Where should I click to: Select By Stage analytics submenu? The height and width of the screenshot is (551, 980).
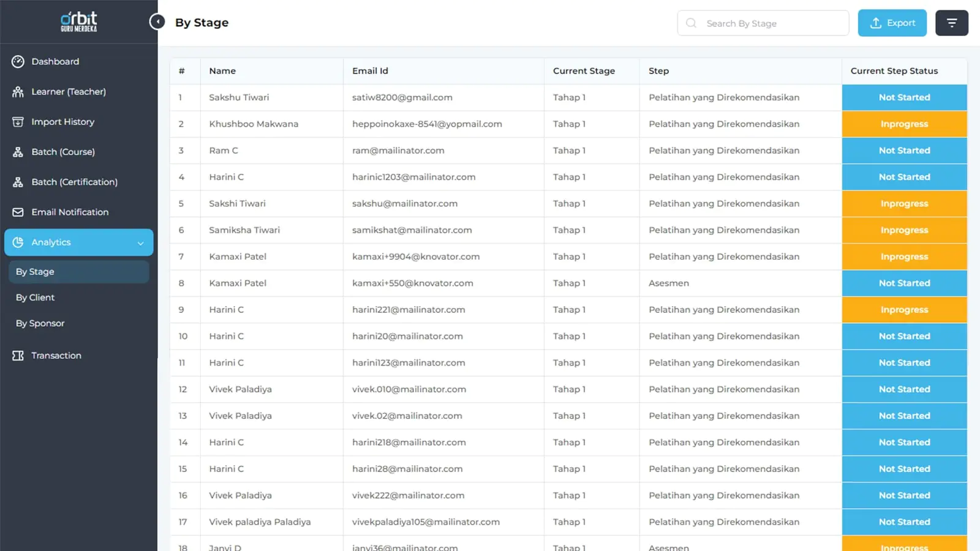coord(78,272)
